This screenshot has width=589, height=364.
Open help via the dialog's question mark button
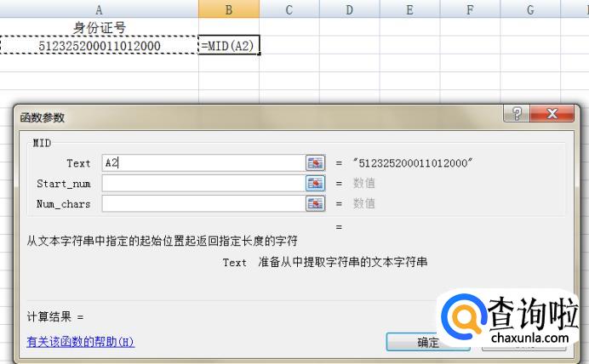(x=515, y=115)
